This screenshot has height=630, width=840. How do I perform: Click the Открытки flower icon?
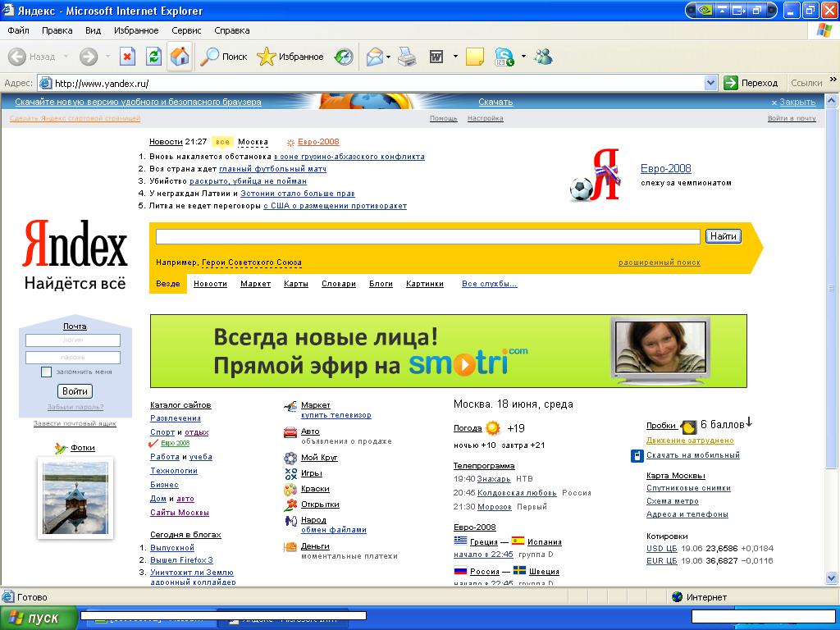tap(290, 504)
